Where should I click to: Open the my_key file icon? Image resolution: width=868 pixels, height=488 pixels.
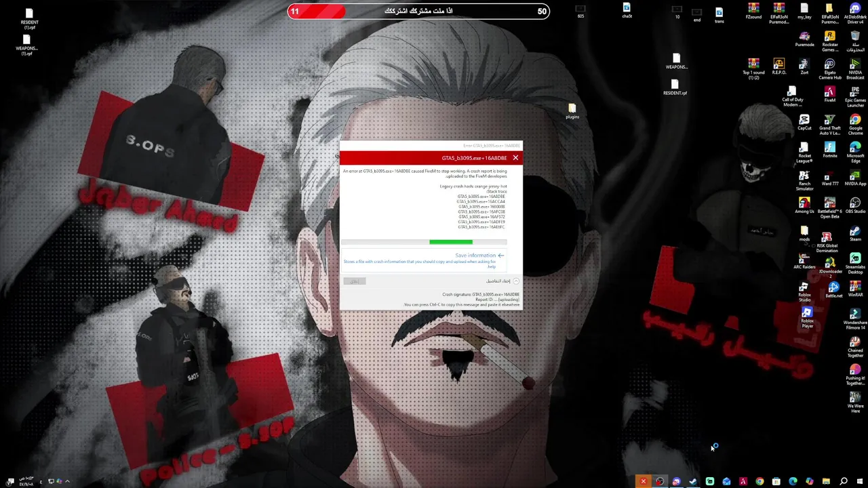[x=804, y=11]
